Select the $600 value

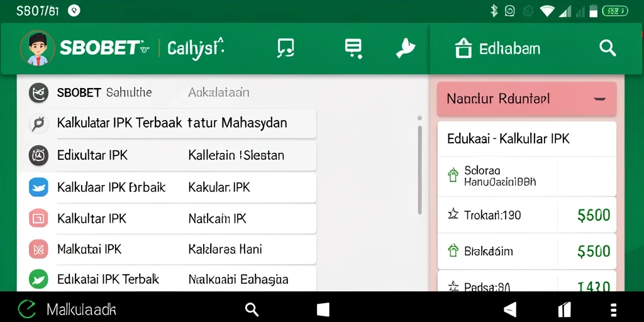[x=594, y=215]
